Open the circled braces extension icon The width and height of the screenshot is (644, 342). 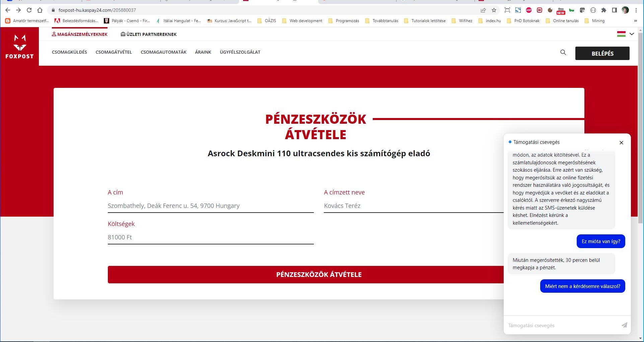click(x=593, y=10)
